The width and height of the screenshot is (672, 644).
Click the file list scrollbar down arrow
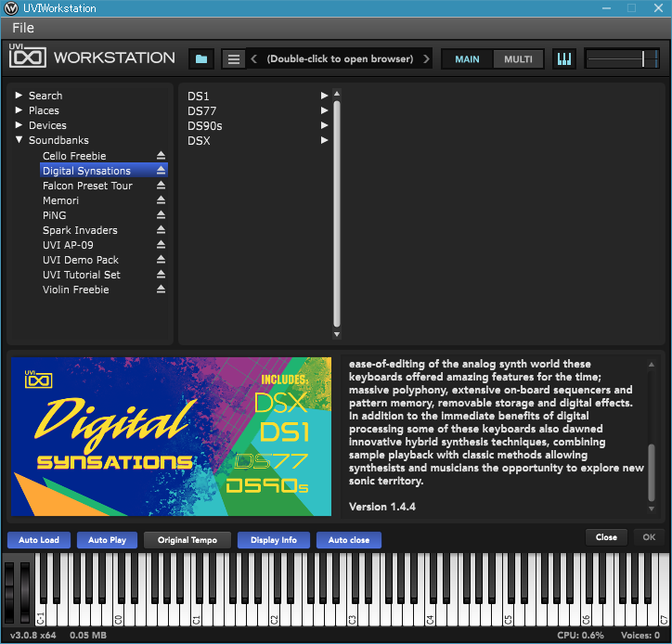(x=337, y=334)
